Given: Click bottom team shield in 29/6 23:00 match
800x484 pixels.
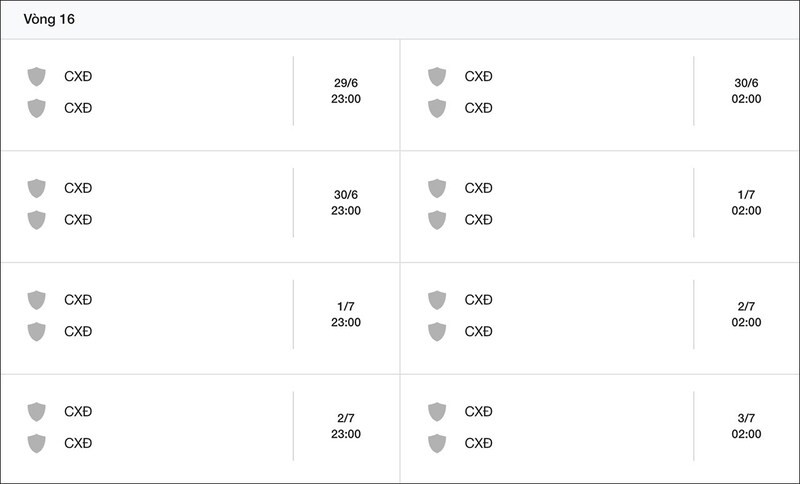Looking at the screenshot, I should pyautogui.click(x=36, y=108).
